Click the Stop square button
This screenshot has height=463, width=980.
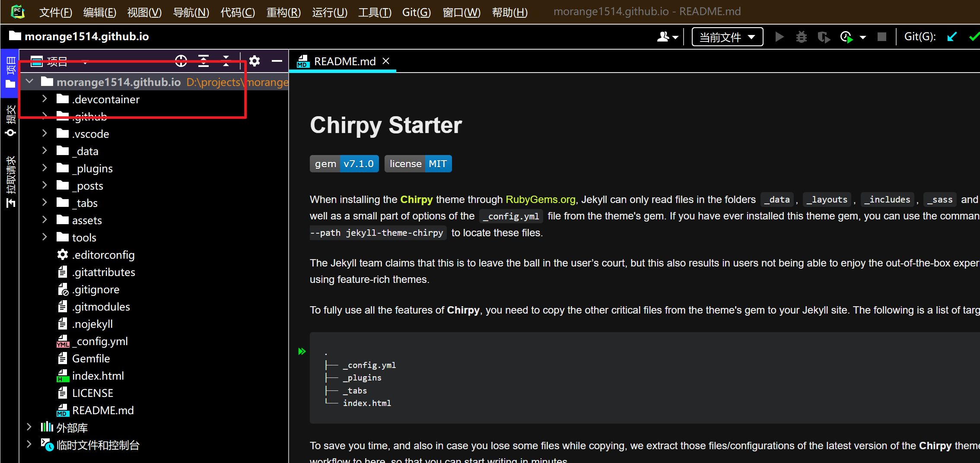pyautogui.click(x=882, y=37)
